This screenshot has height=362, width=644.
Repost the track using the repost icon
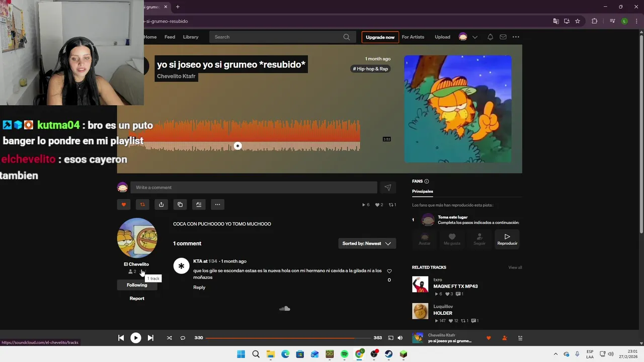pyautogui.click(x=142, y=205)
